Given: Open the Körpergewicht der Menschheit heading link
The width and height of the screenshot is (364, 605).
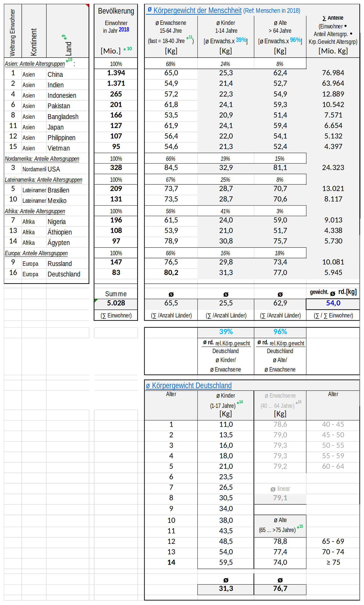Looking at the screenshot, I should 197,10.
